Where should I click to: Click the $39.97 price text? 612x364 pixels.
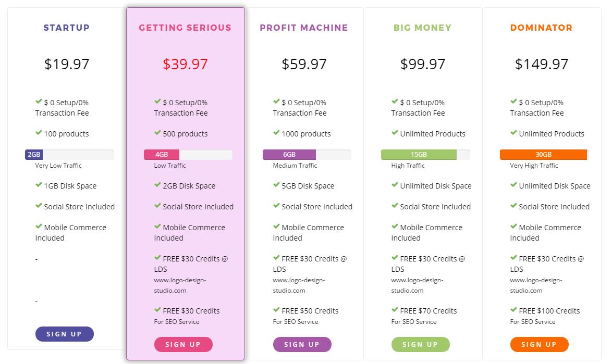(x=185, y=64)
